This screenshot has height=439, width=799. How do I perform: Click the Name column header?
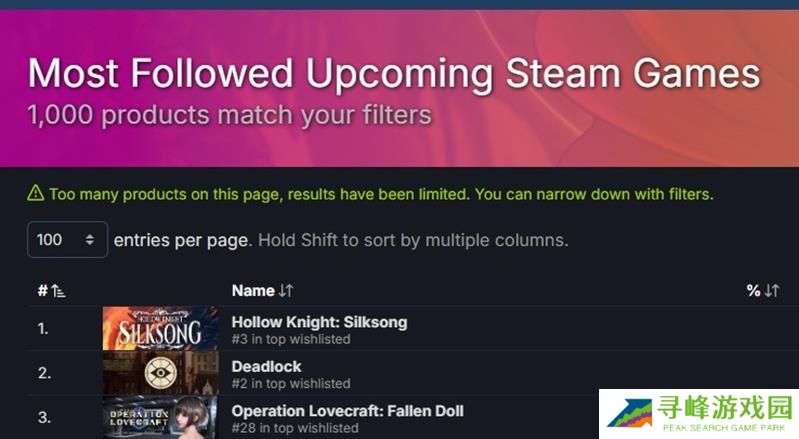253,291
